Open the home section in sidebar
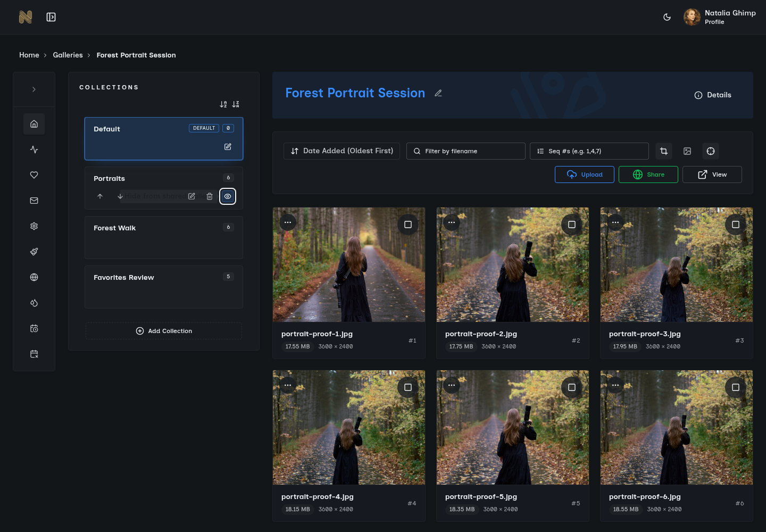The height and width of the screenshot is (532, 766). point(34,124)
